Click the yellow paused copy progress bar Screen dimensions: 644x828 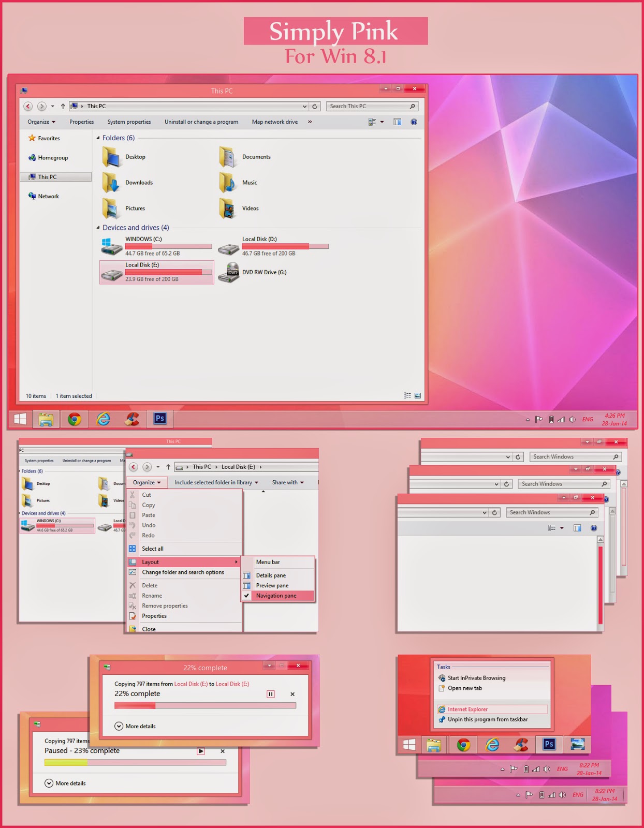click(136, 762)
